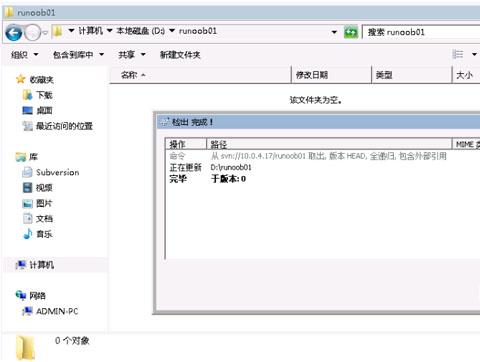Click the 操作 column header in checkout dialog
The width and height of the screenshot is (480, 362).
186,144
